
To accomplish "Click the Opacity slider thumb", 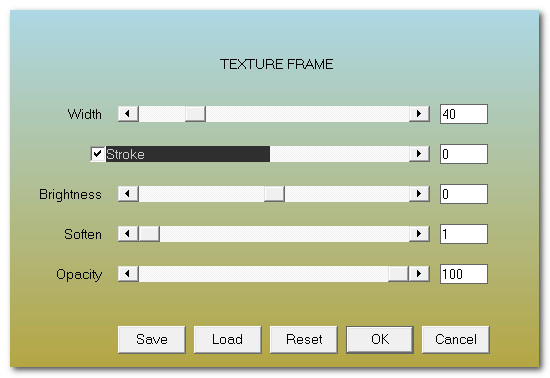I will 398,274.
